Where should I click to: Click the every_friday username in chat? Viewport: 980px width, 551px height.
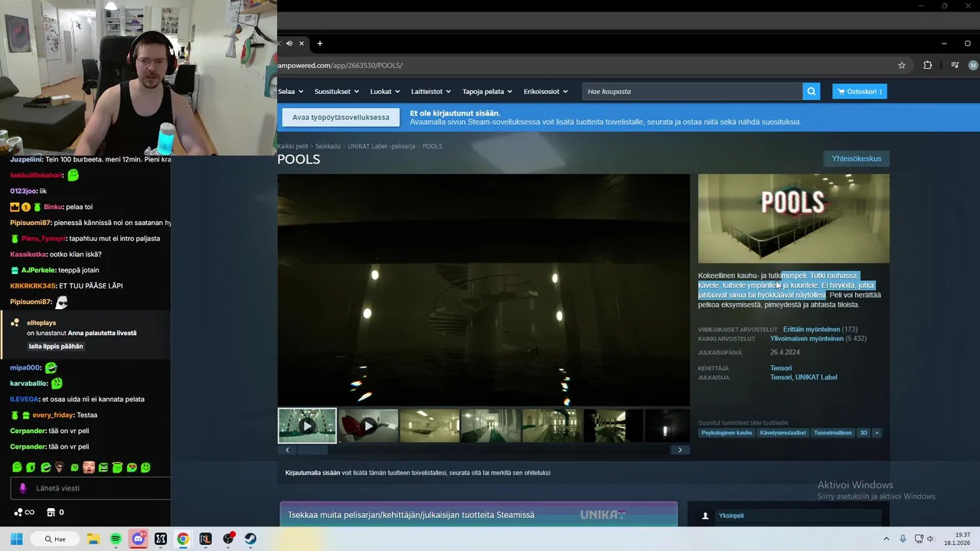click(x=53, y=415)
